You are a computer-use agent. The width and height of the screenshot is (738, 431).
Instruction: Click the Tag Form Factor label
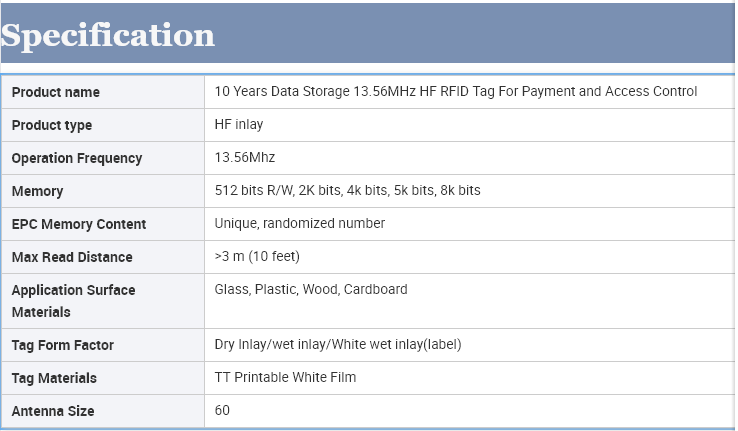63,345
